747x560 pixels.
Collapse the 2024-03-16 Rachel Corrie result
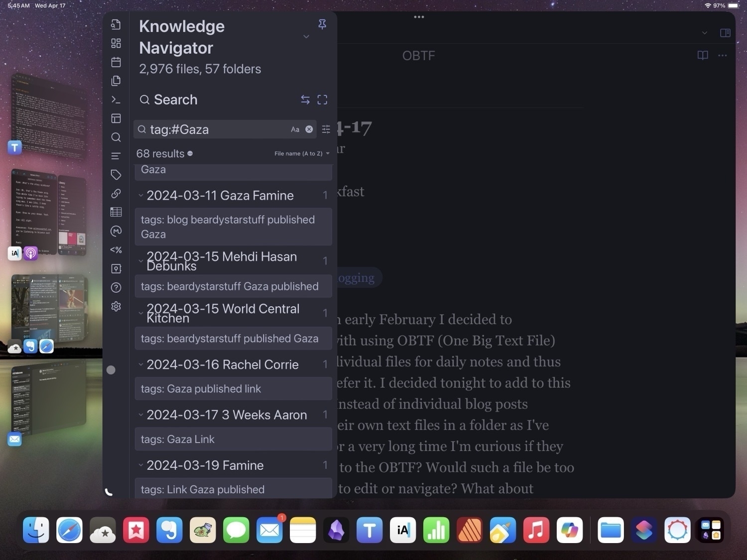pyautogui.click(x=141, y=364)
